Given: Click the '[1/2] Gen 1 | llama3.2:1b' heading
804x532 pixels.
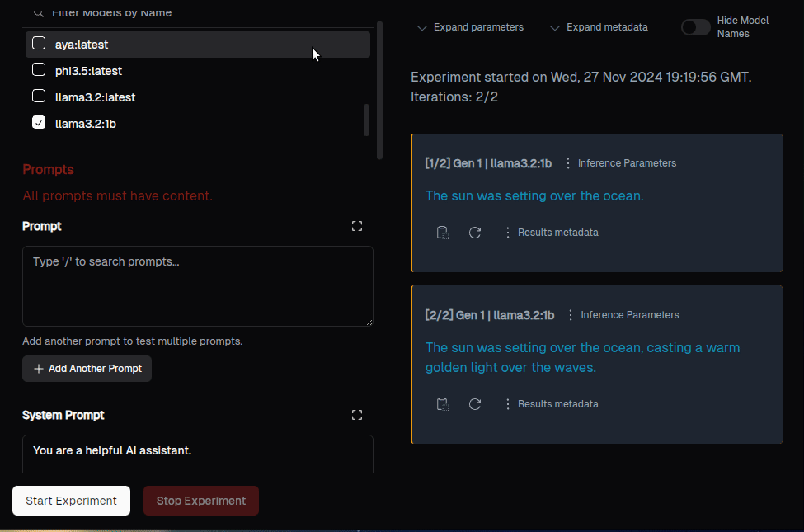Looking at the screenshot, I should click(489, 163).
